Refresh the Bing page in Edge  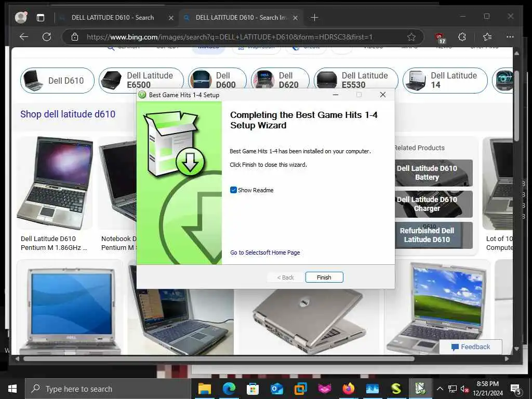(x=46, y=37)
